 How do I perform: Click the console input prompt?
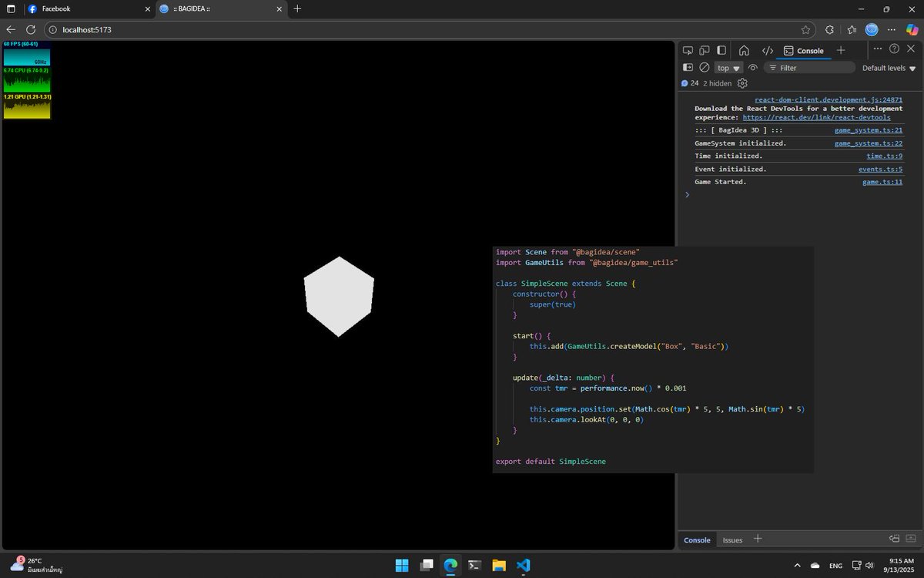(797, 195)
